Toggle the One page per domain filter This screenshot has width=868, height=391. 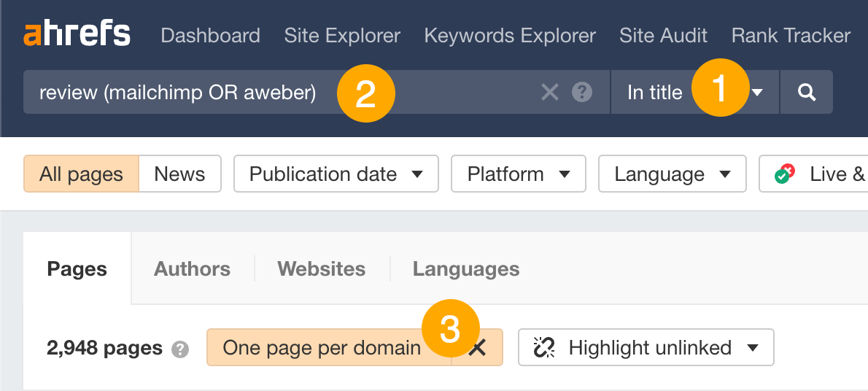(x=322, y=348)
